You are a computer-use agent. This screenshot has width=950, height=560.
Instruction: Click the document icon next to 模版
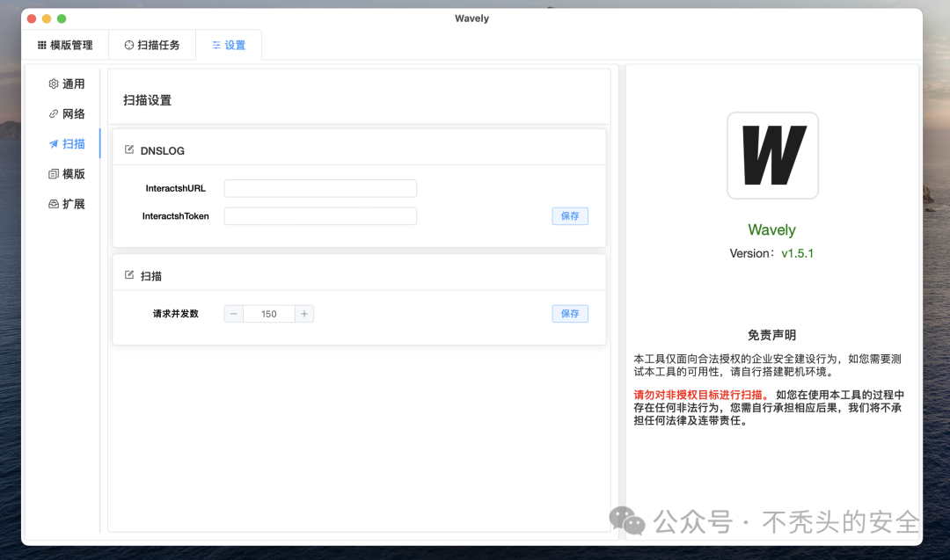pos(54,174)
